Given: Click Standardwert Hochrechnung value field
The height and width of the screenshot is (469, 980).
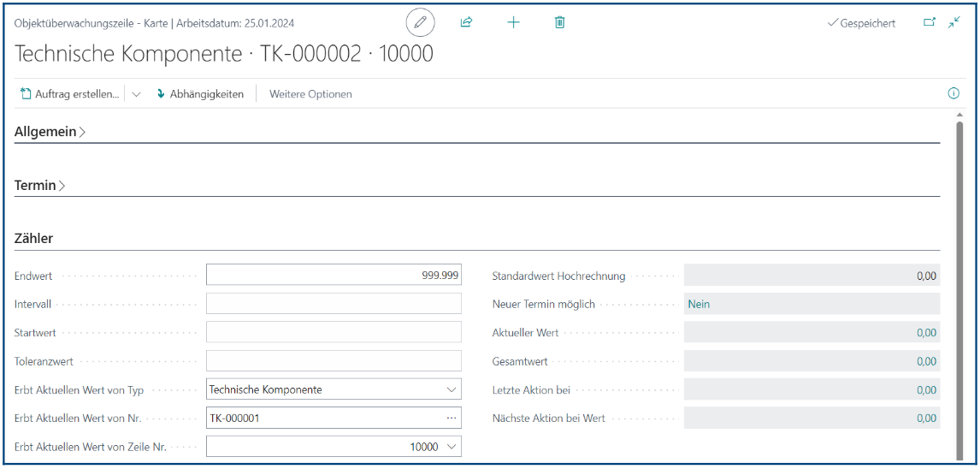Looking at the screenshot, I should (x=812, y=275).
